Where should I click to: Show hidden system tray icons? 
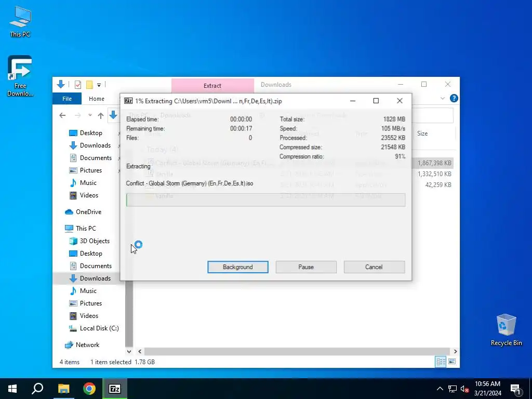440,389
